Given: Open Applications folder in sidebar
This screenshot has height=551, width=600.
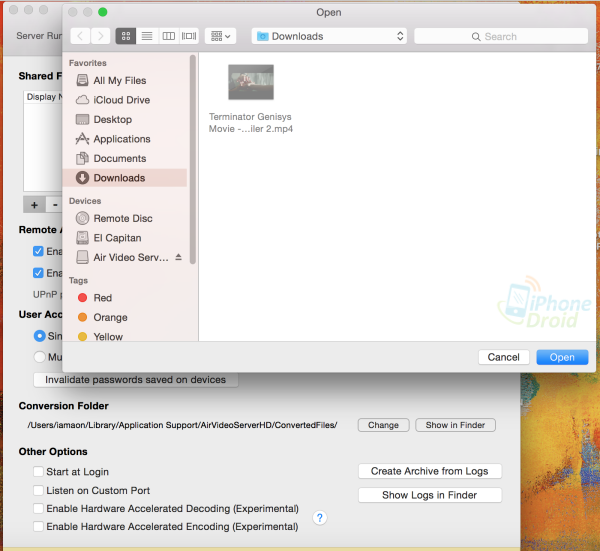Looking at the screenshot, I should click(x=126, y=139).
